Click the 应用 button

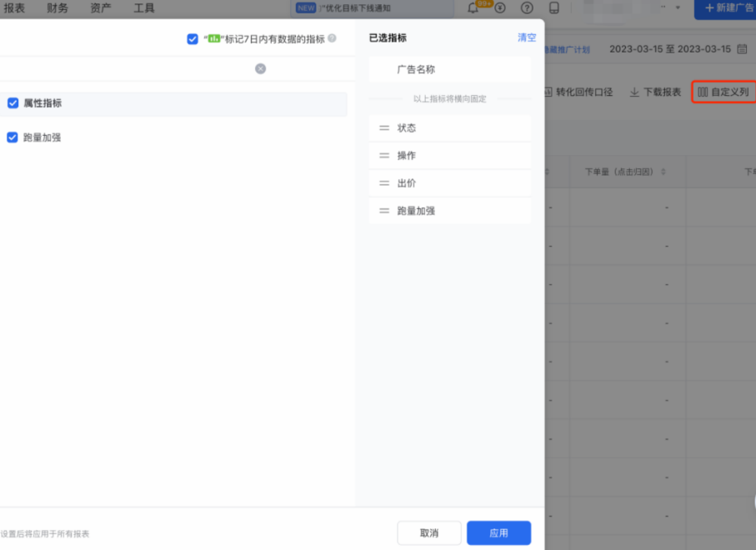(x=498, y=533)
